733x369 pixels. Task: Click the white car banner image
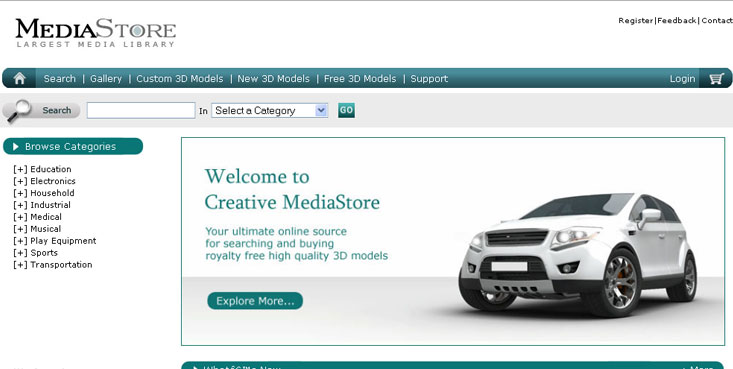tap(578, 255)
